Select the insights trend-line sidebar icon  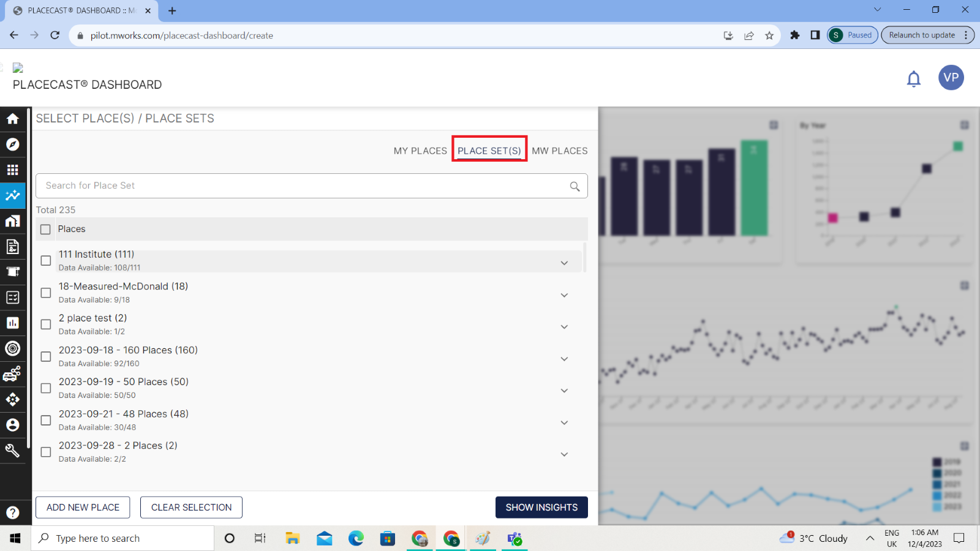(13, 195)
